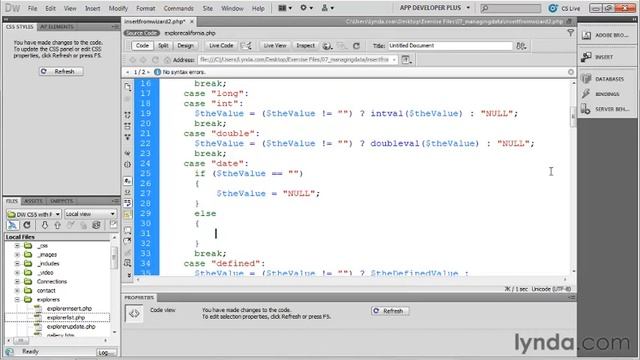Collapse the explorers folder

[x=17, y=300]
